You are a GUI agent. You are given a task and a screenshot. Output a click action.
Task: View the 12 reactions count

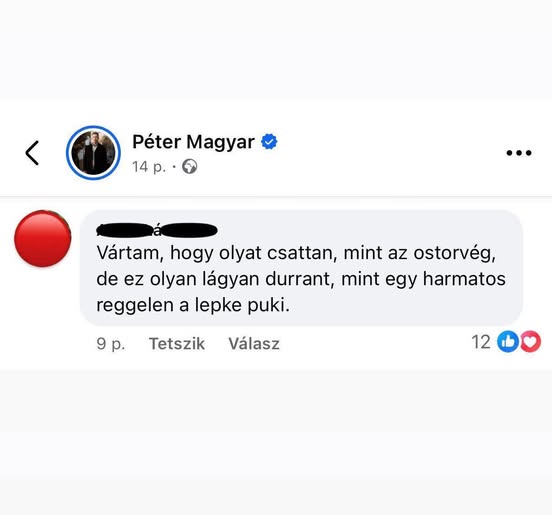point(481,342)
